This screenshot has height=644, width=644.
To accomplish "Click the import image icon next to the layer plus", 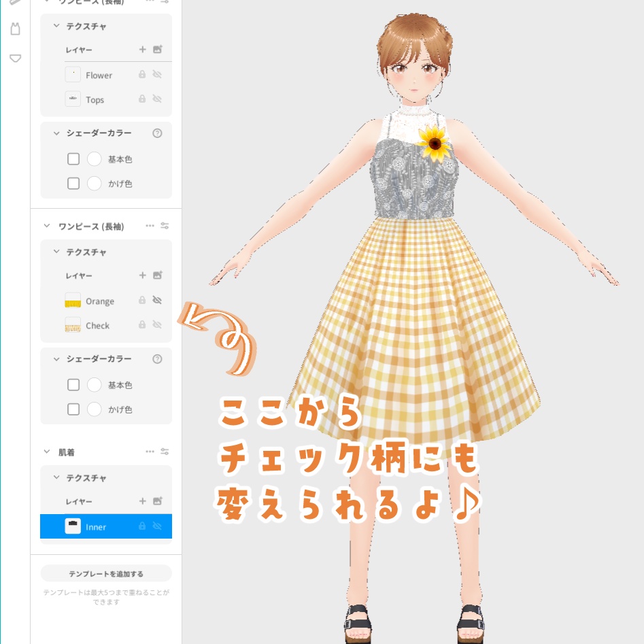I will tap(157, 49).
